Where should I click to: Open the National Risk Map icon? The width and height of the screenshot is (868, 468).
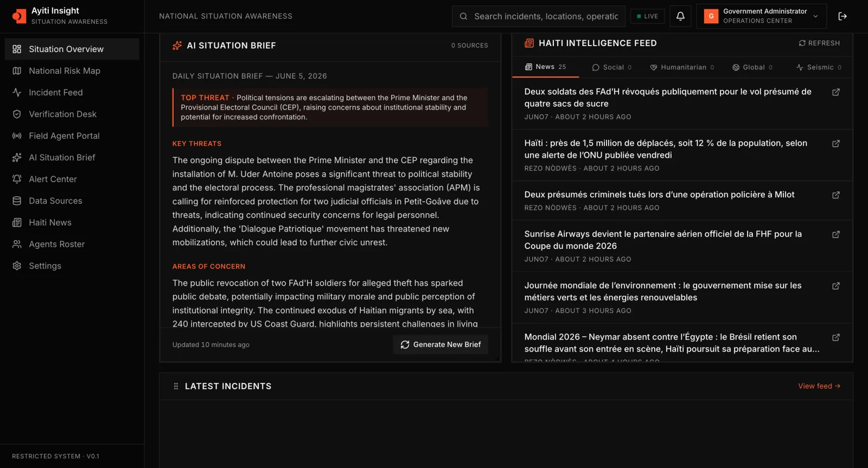coord(17,70)
